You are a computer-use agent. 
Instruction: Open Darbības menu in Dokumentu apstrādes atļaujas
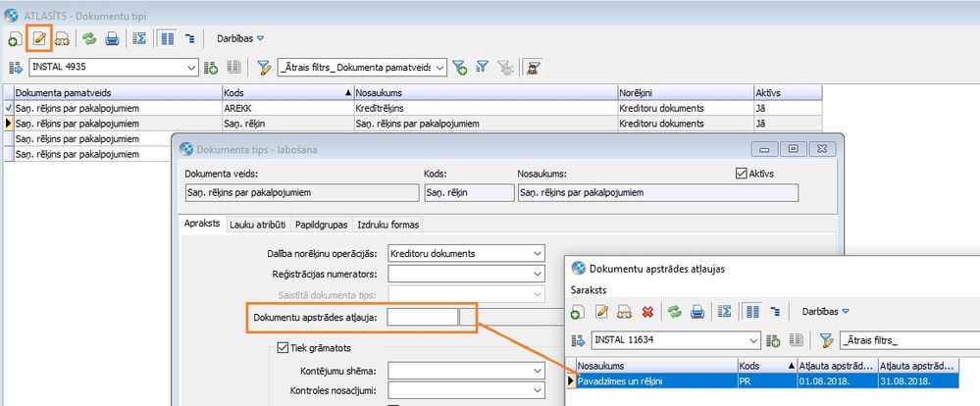[x=826, y=311]
